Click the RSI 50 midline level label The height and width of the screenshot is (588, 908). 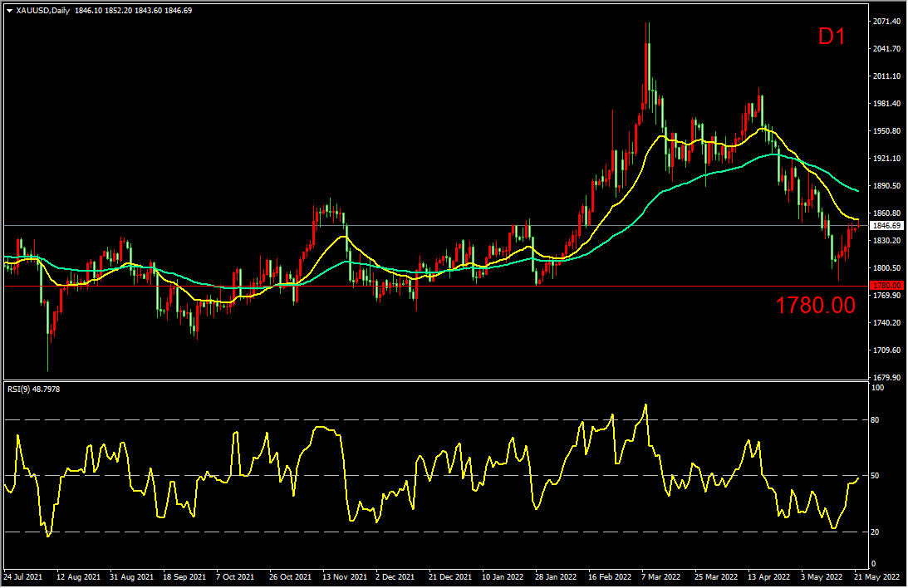click(x=875, y=476)
